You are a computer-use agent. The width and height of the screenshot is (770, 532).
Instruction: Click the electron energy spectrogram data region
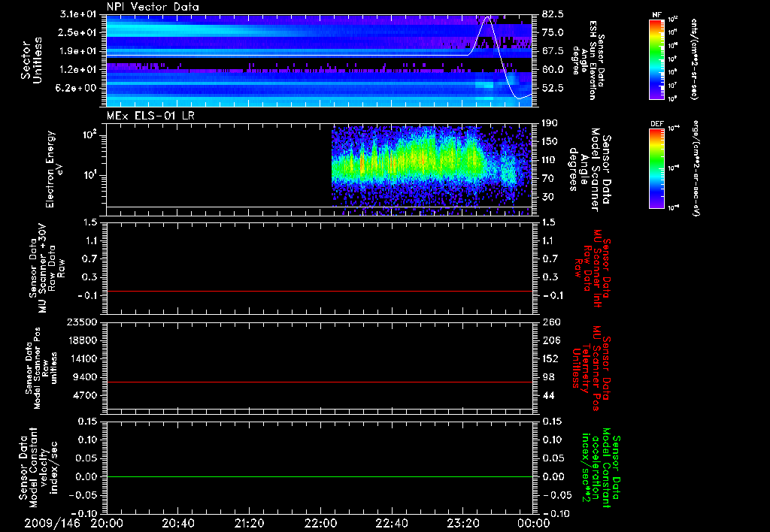pyautogui.click(x=421, y=162)
